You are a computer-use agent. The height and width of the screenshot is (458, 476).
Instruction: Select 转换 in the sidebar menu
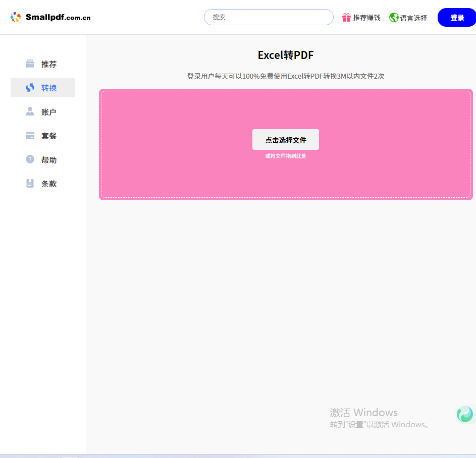pyautogui.click(x=43, y=88)
